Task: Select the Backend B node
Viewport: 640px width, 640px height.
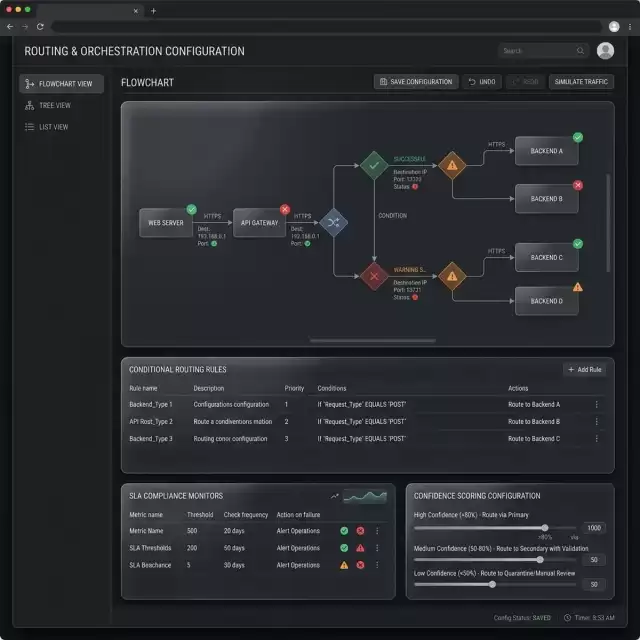Action: [547, 199]
